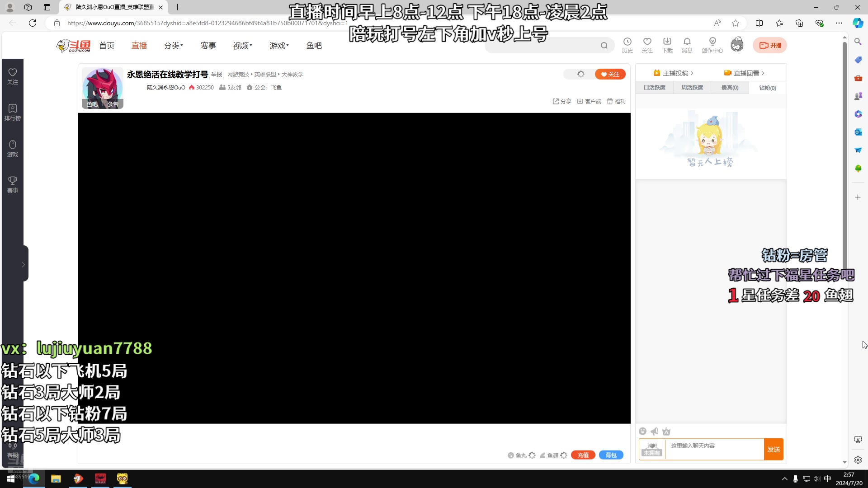This screenshot has width=868, height=488.
Task: Click the crown icon above chat input
Action: (x=666, y=431)
